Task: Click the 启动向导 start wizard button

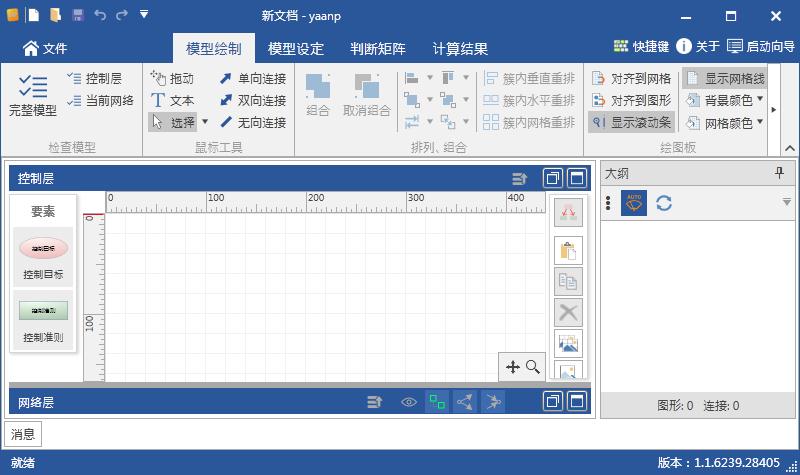Action: click(760, 47)
